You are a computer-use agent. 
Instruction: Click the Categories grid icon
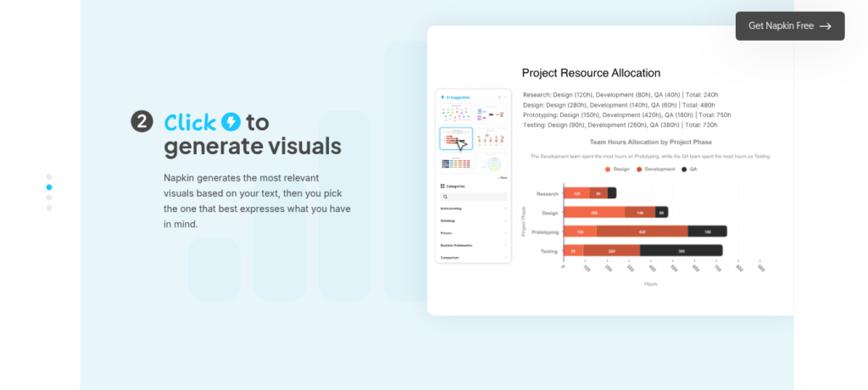pos(442,187)
